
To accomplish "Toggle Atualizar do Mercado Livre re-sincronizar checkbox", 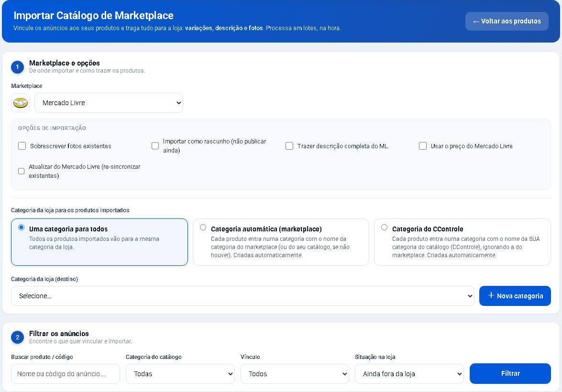I will 22,171.
